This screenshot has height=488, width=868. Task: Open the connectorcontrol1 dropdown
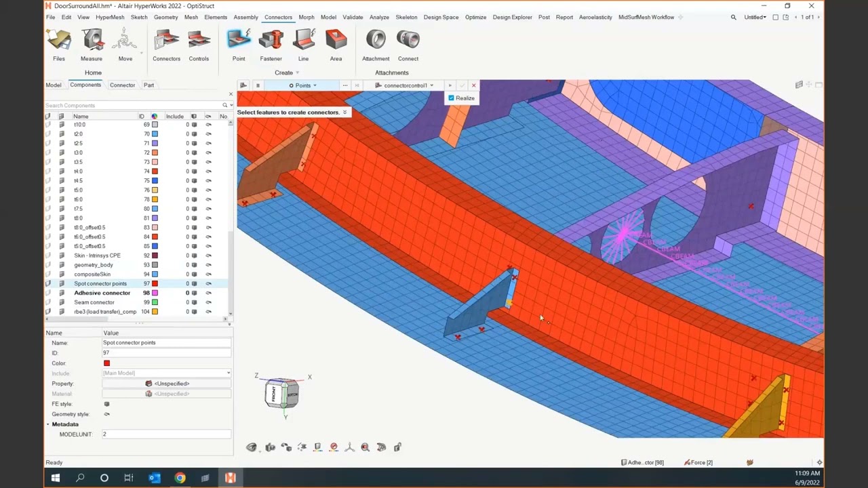pyautogui.click(x=405, y=85)
